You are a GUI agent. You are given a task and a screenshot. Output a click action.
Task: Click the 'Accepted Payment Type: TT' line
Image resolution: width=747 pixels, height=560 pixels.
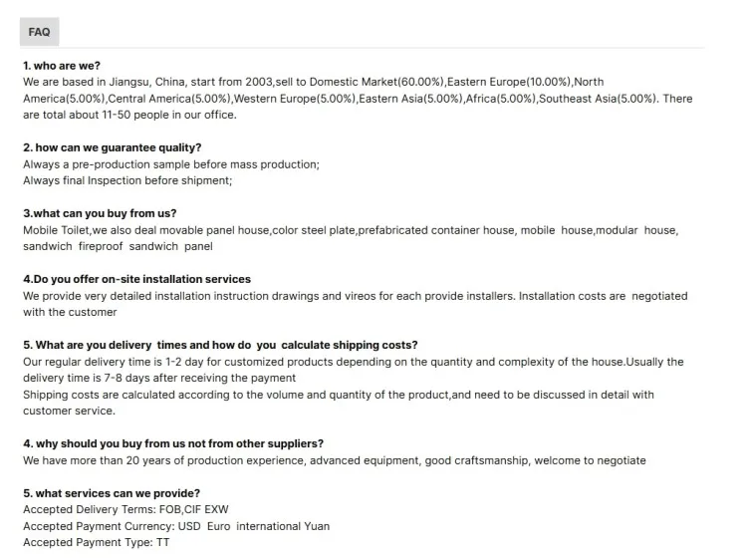[96, 542]
